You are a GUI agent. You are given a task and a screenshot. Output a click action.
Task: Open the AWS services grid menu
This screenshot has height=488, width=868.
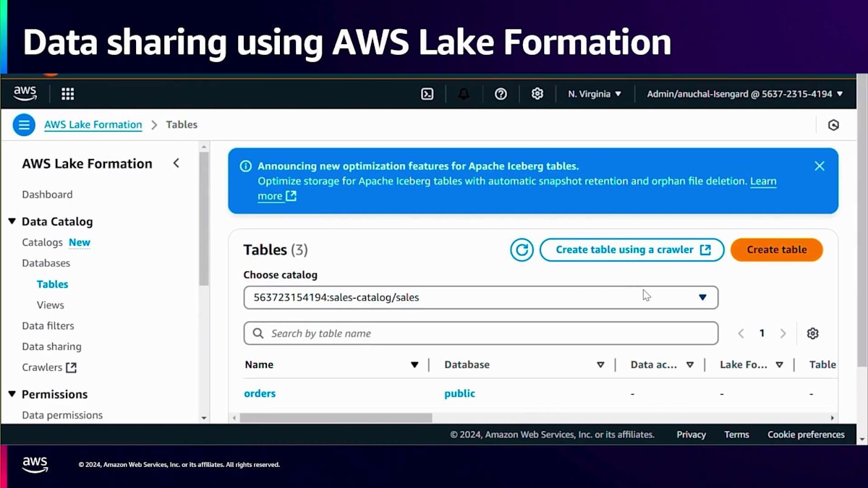click(x=67, y=93)
